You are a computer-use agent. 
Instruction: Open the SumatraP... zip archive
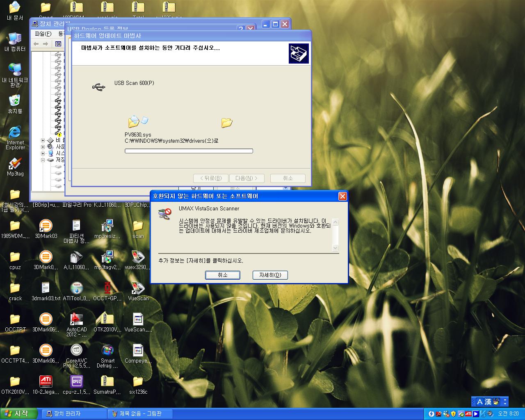pos(107,385)
